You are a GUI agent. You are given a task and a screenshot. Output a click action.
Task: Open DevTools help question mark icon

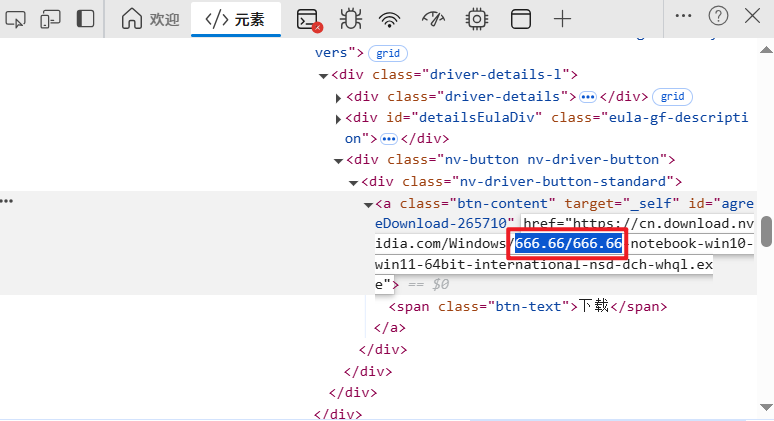(x=718, y=16)
